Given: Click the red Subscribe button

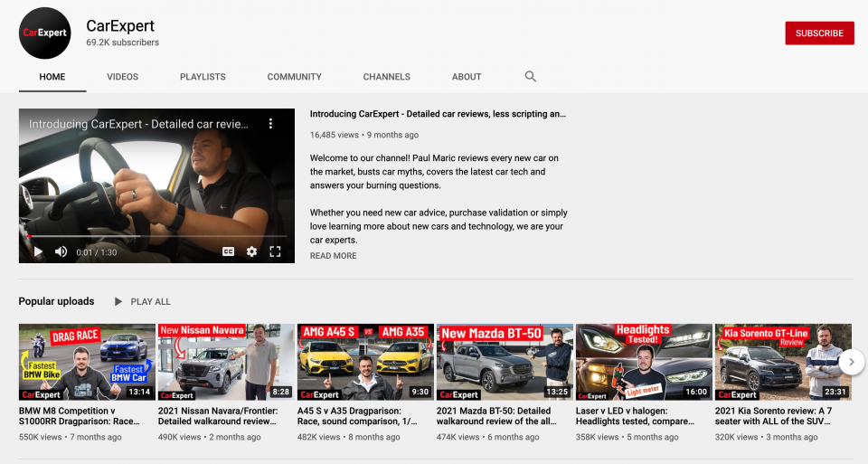Looking at the screenshot, I should (819, 33).
